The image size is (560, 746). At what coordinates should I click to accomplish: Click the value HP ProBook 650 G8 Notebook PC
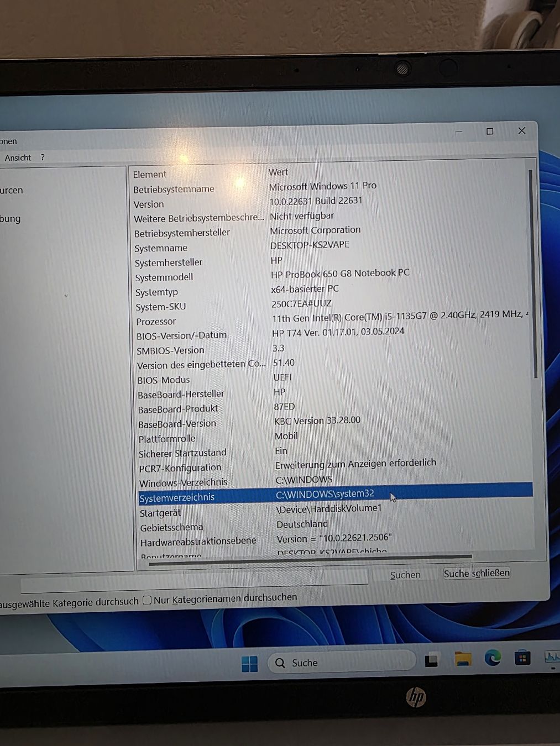(x=340, y=274)
